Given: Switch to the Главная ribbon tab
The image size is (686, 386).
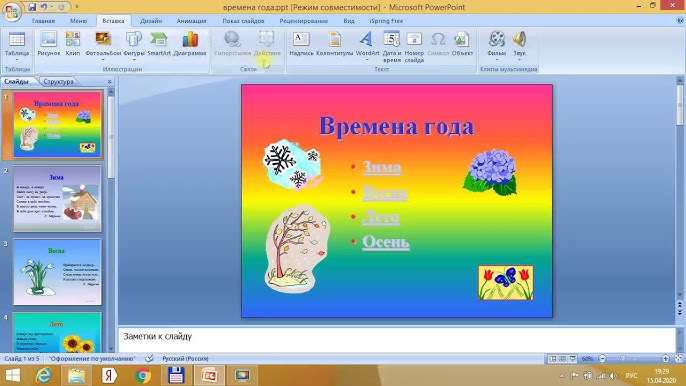Looking at the screenshot, I should [x=43, y=21].
